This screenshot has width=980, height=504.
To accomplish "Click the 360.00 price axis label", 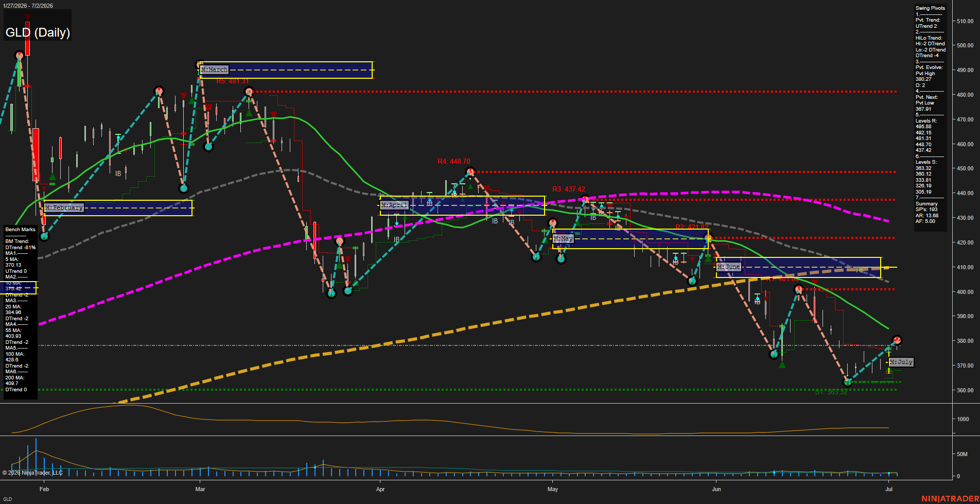I will click(x=965, y=390).
